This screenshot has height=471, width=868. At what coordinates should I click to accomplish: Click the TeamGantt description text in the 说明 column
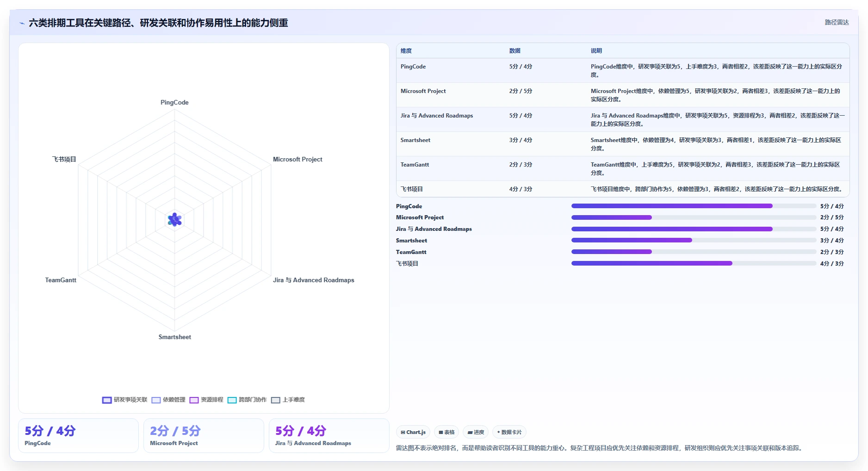click(715, 169)
